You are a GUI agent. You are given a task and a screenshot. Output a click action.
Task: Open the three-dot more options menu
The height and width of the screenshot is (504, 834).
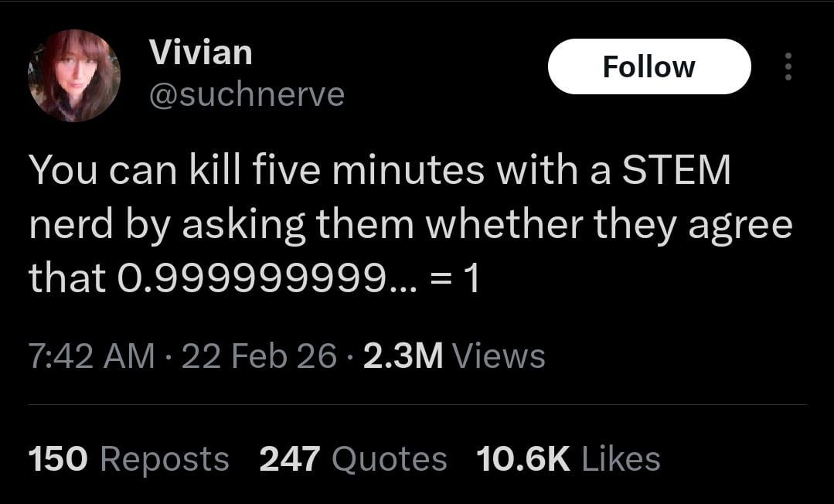(x=788, y=66)
